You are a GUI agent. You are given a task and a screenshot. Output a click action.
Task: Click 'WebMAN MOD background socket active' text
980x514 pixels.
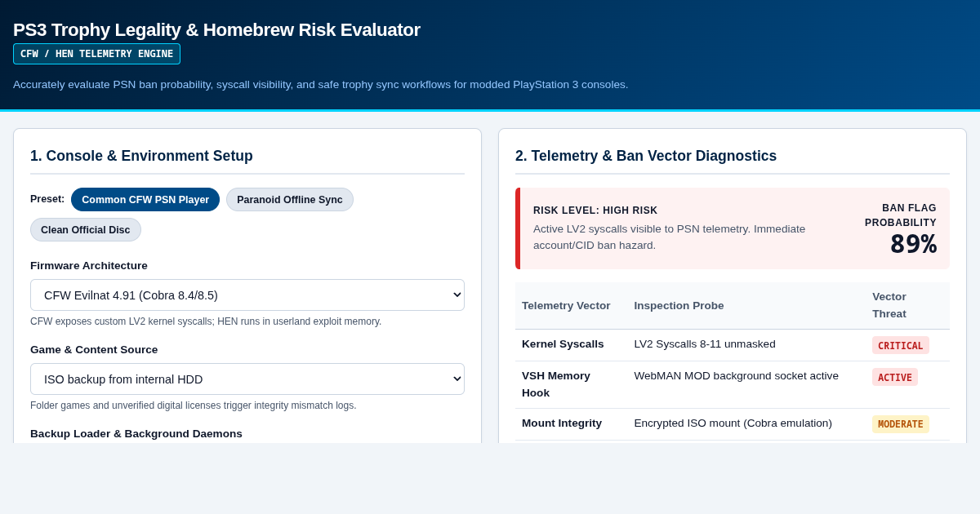click(736, 376)
